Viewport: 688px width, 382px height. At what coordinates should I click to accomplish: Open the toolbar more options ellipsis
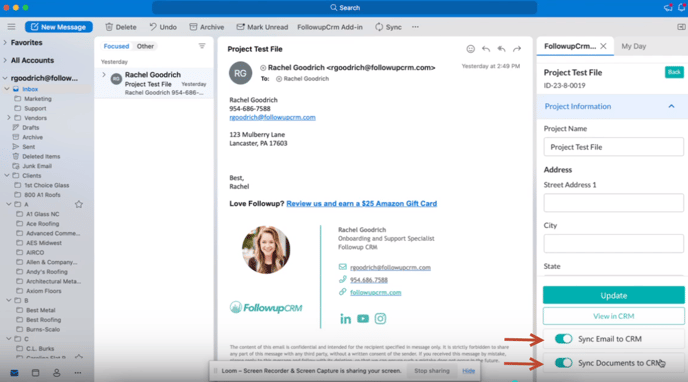[x=415, y=27]
